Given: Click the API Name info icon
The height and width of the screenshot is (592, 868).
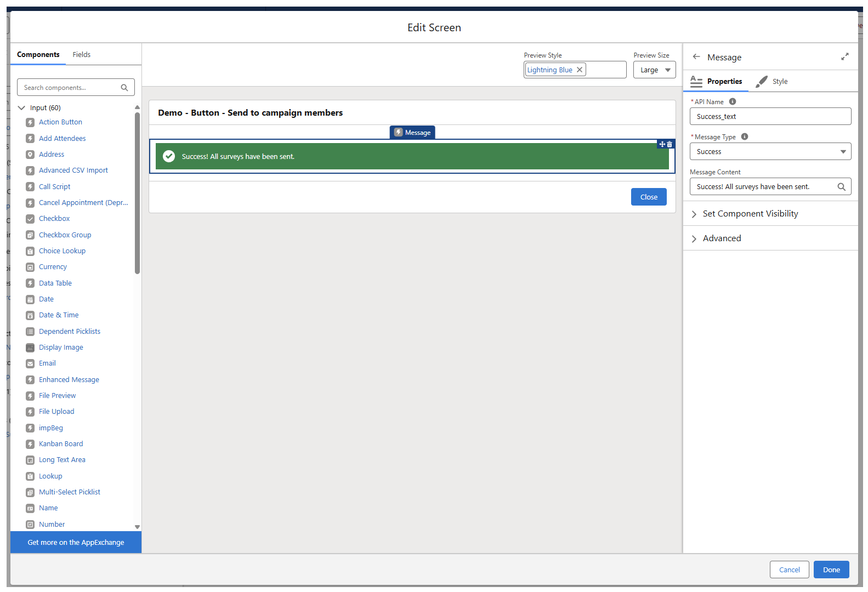Looking at the screenshot, I should pos(733,101).
